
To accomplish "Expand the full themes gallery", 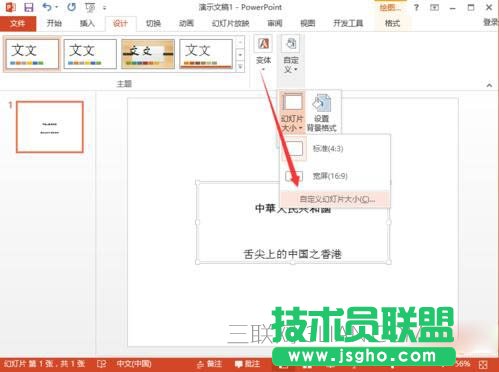I will coord(240,67).
